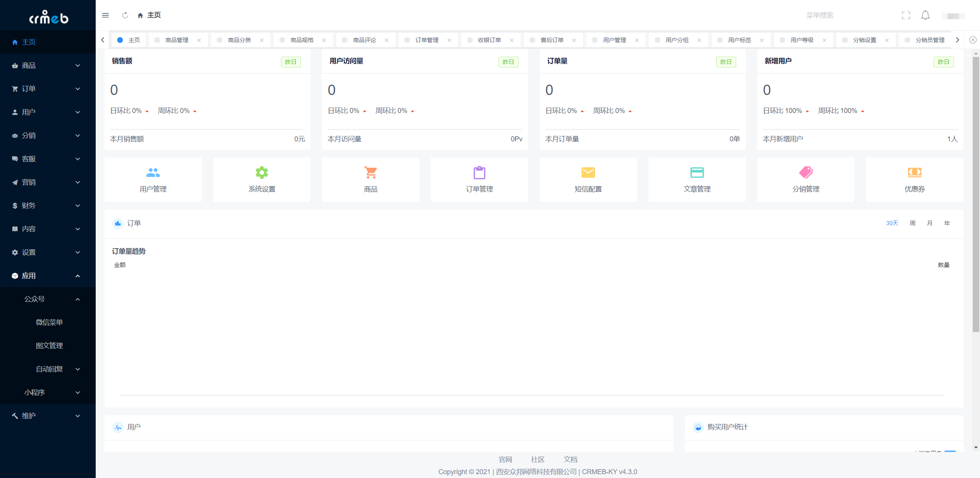Screen dimensions: 980x478
Task: Select the 月 chart range option
Action: (929, 223)
